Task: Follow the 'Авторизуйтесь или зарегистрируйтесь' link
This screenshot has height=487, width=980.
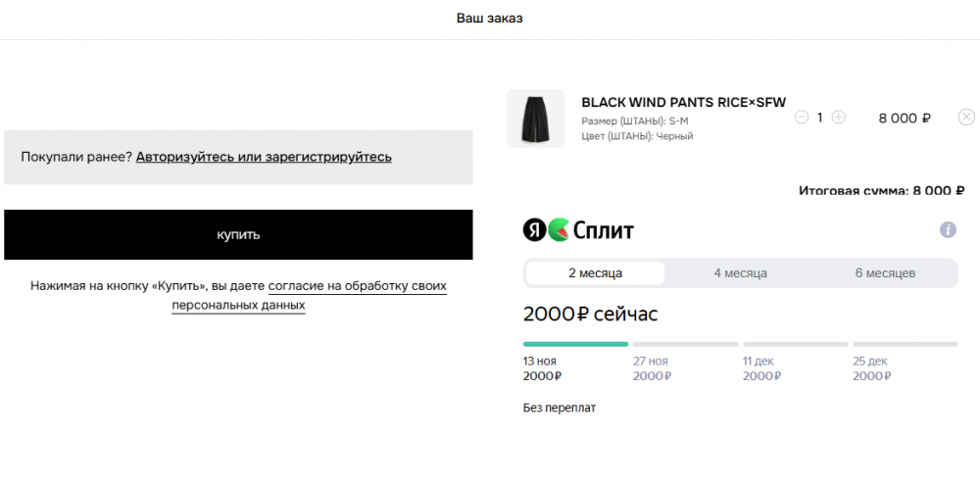Action: click(264, 157)
